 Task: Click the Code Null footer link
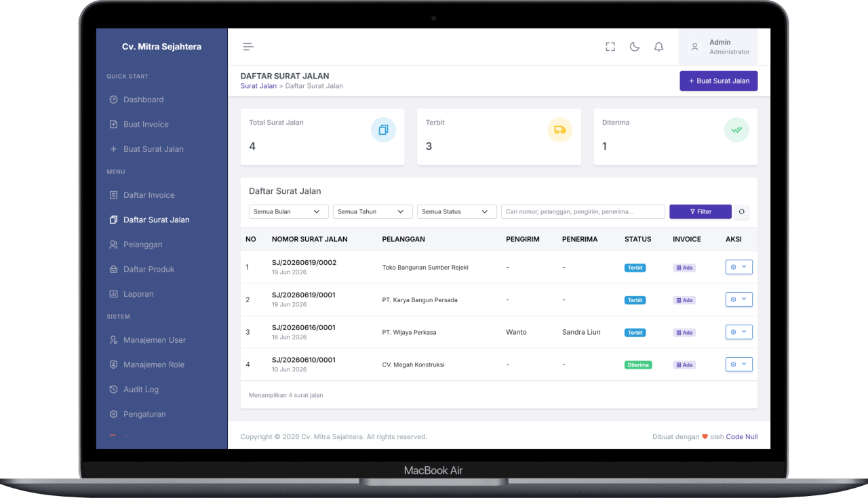(x=742, y=437)
